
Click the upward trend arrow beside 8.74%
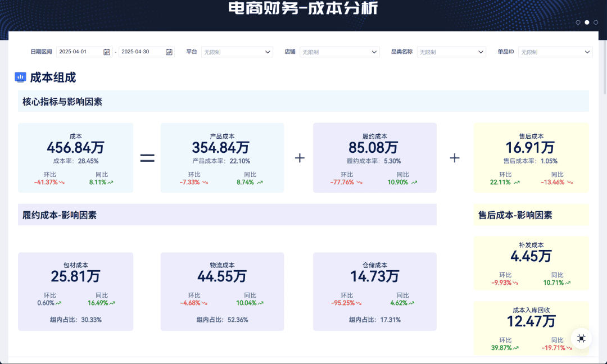click(x=260, y=183)
